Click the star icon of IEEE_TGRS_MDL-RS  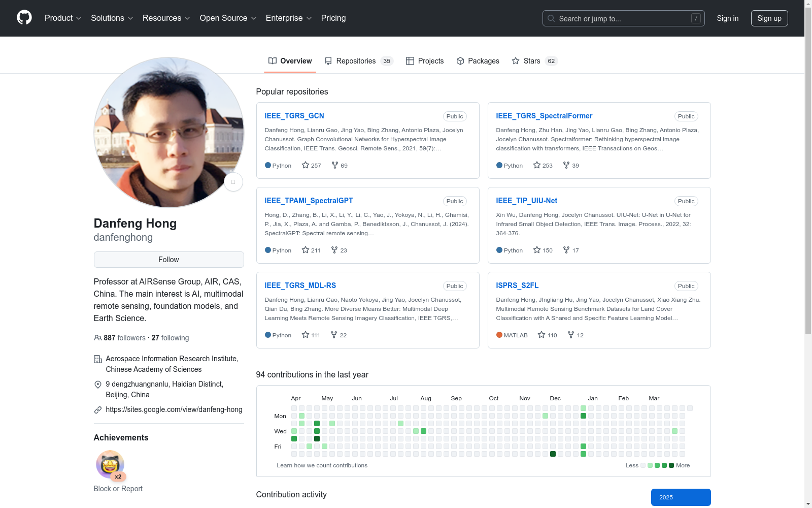(306, 335)
